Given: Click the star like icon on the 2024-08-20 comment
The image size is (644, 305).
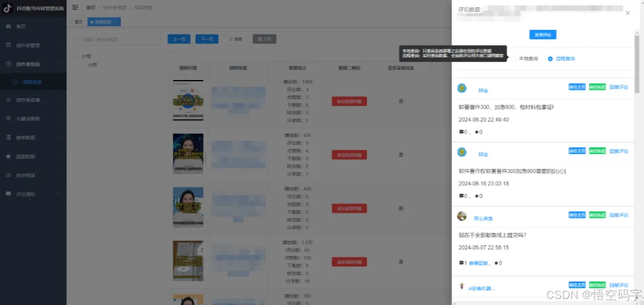Looking at the screenshot, I should point(476,132).
